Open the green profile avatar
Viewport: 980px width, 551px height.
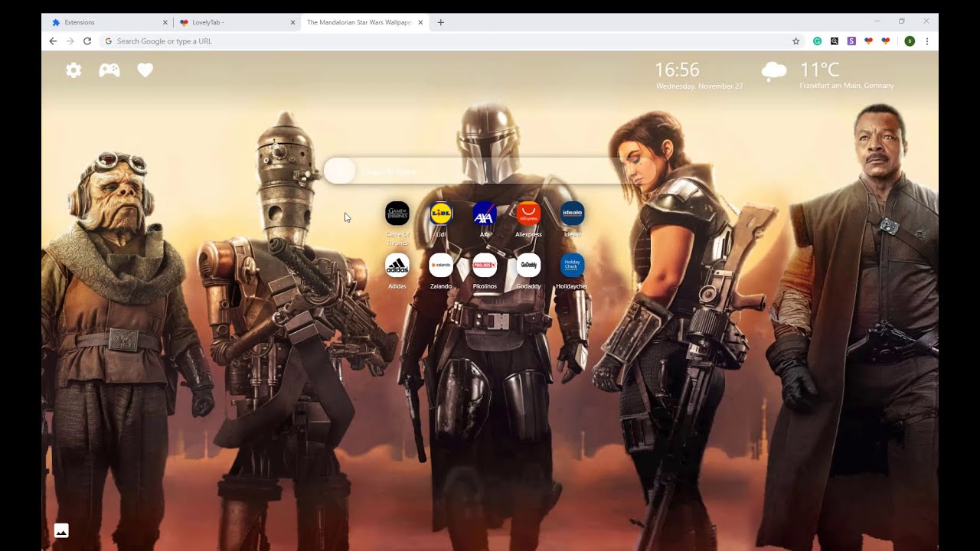click(910, 41)
